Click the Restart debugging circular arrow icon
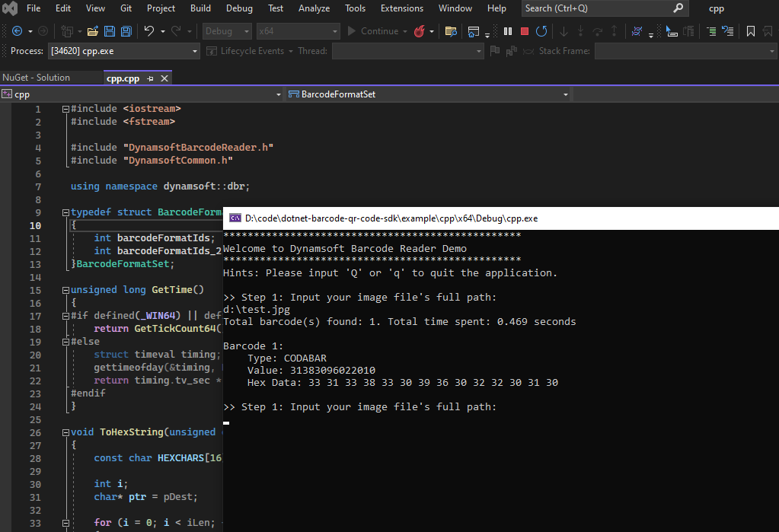Screen dimensions: 779x532 pos(541,31)
